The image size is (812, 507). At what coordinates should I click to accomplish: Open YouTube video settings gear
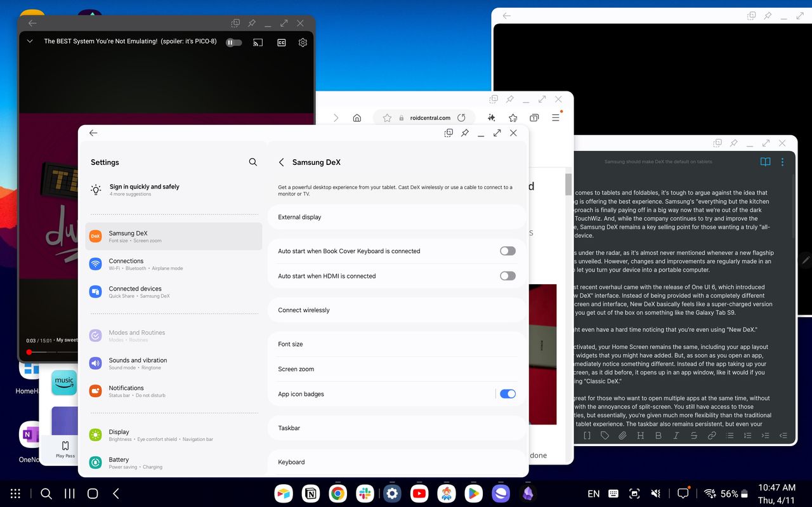(303, 43)
